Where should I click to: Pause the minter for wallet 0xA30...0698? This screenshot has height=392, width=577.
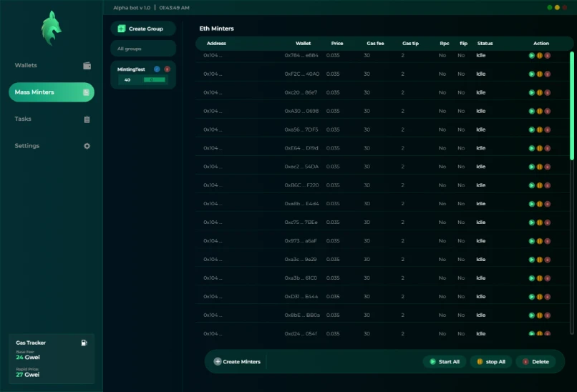pyautogui.click(x=540, y=111)
